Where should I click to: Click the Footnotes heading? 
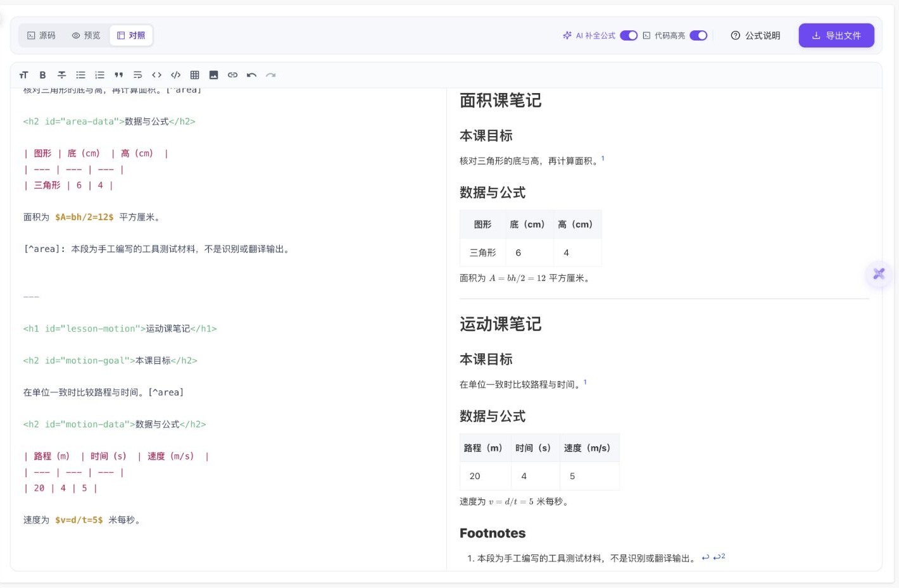coord(493,533)
